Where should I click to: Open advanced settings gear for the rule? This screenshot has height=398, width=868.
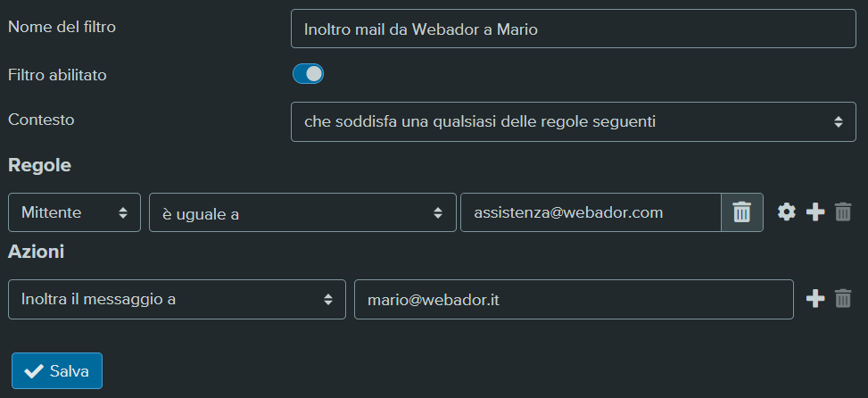tap(787, 212)
